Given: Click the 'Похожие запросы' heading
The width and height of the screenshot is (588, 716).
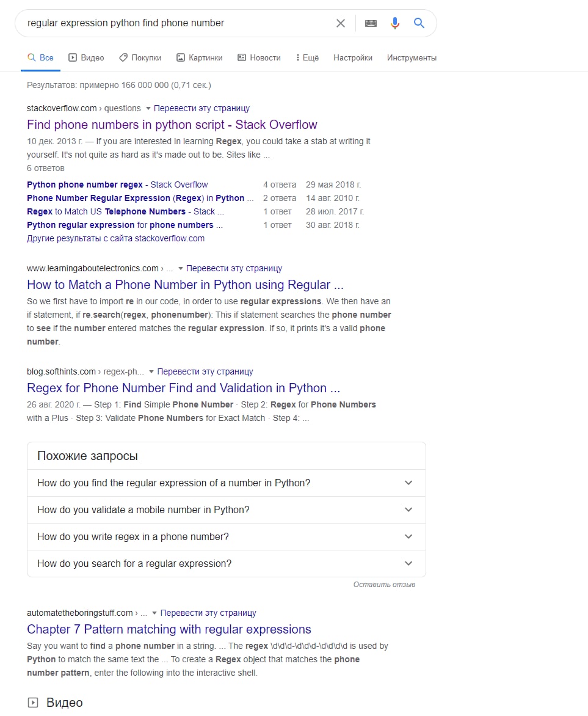Looking at the screenshot, I should tap(88, 456).
